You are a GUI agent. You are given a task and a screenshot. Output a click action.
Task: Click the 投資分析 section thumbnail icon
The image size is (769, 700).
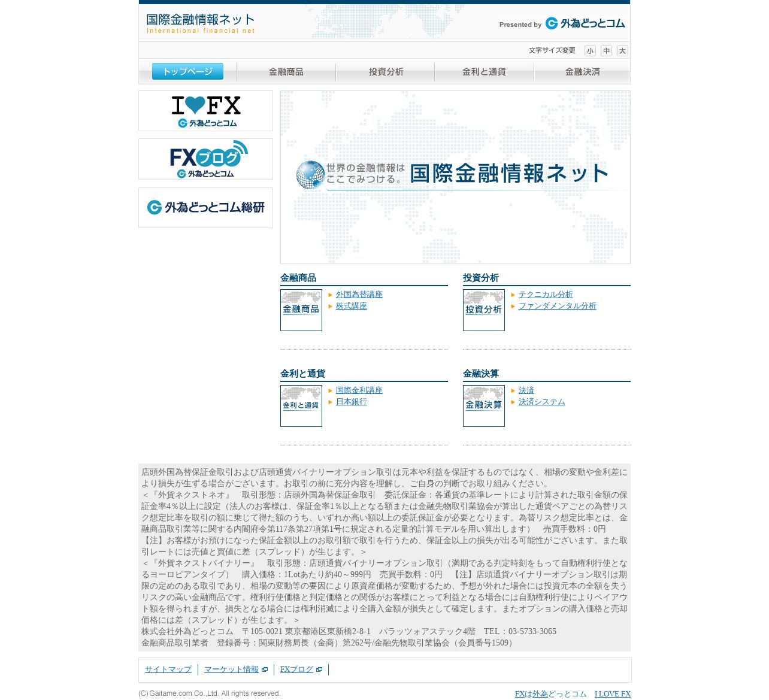coord(484,310)
